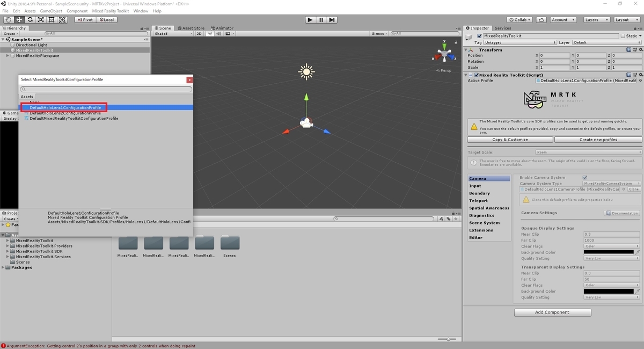Open Target Scale Room dropdown
The width and height of the screenshot is (644, 349).
pyautogui.click(x=588, y=152)
